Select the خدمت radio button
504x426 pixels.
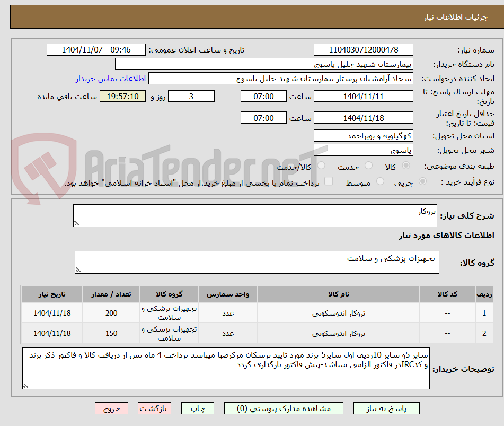click(x=368, y=166)
